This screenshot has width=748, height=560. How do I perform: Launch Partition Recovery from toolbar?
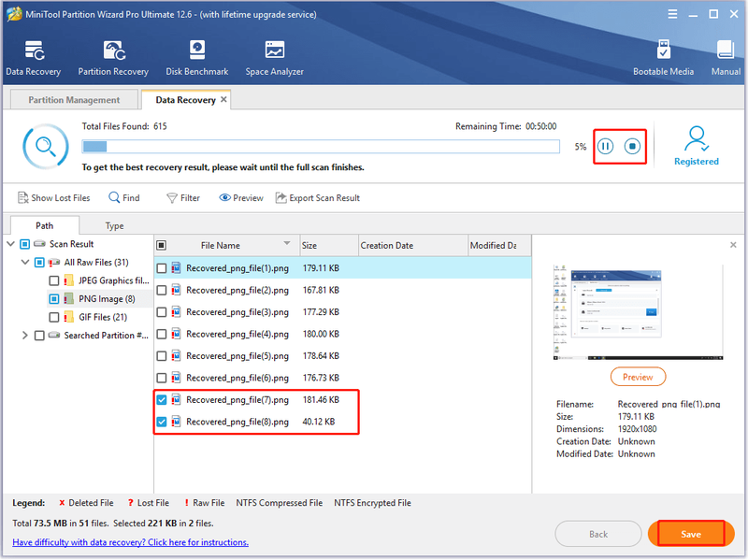[113, 58]
